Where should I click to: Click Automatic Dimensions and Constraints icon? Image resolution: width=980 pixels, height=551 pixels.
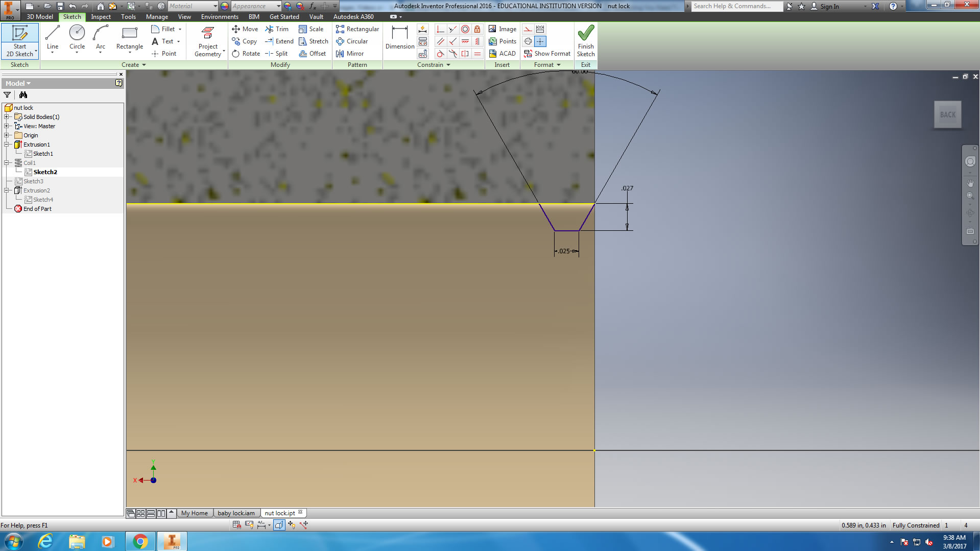(x=423, y=29)
